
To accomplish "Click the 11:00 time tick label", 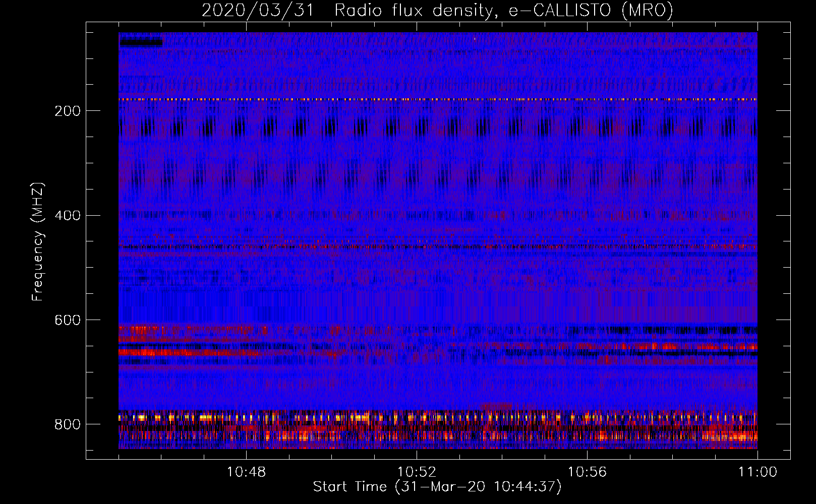I will tap(757, 472).
